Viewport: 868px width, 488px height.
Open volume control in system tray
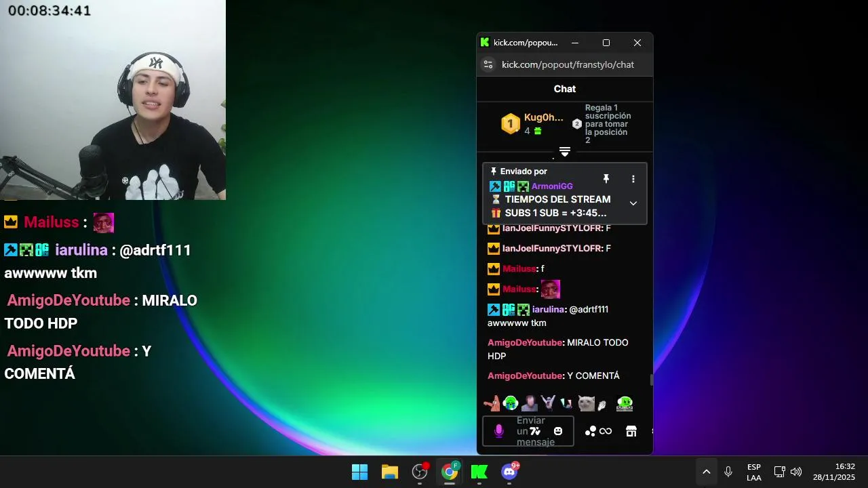(x=796, y=472)
